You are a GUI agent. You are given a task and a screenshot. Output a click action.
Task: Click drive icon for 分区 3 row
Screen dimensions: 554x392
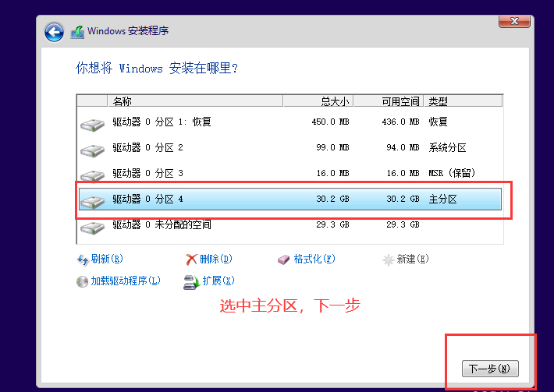(x=92, y=175)
